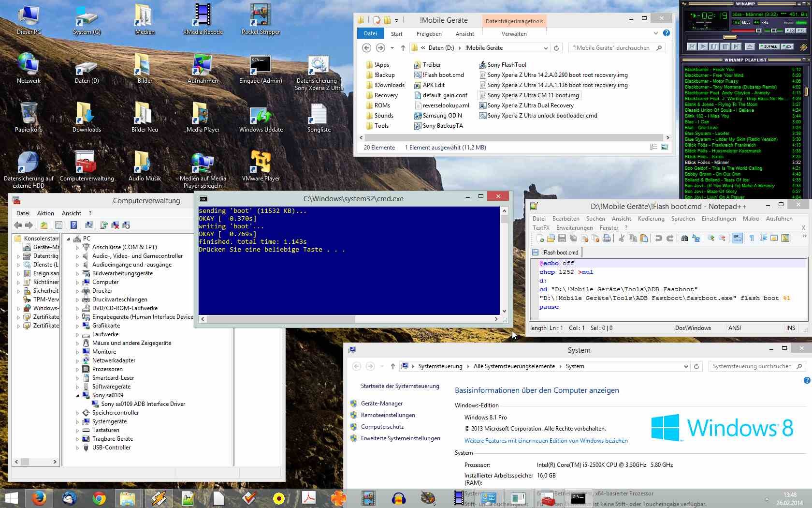Click Startseite der Systemsteuerung link

click(400, 386)
